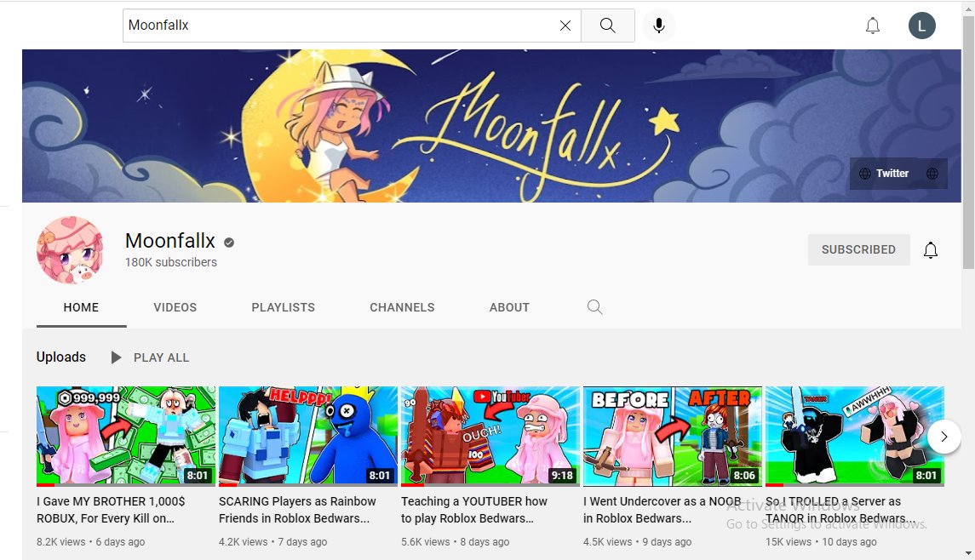Click PLAY ALL for uploads
Image resolution: width=975 pixels, height=560 pixels.
[150, 357]
